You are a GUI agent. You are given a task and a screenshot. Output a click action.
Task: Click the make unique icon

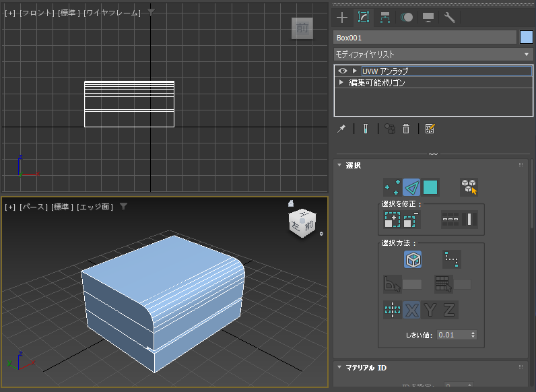click(x=390, y=129)
